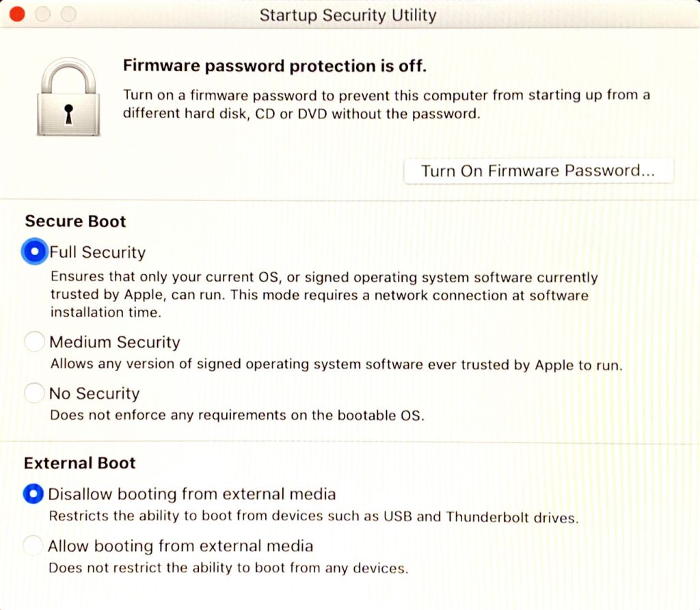Select the No Security radio button
Image resolution: width=700 pixels, height=610 pixels.
(x=33, y=393)
